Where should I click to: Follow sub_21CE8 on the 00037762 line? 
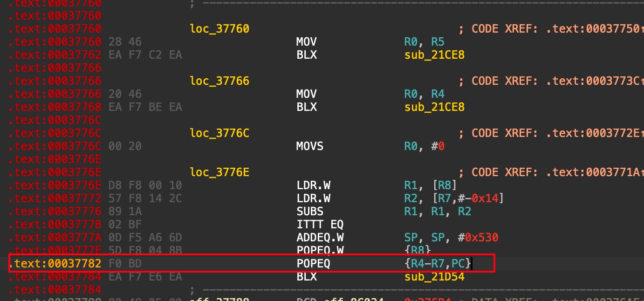(x=434, y=55)
